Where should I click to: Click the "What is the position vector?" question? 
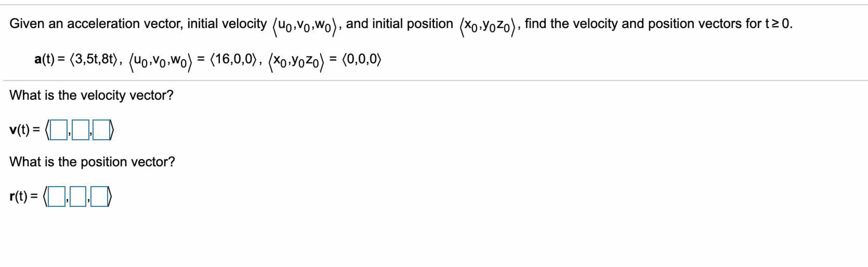(x=92, y=162)
